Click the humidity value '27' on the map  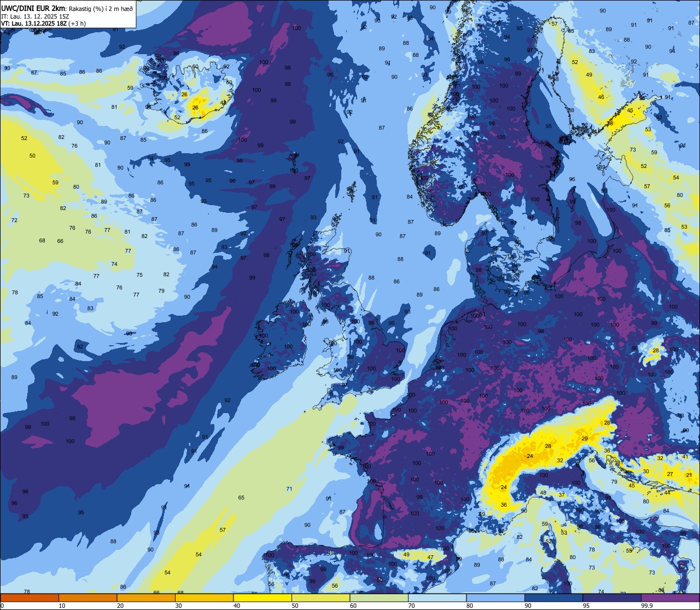click(670, 474)
